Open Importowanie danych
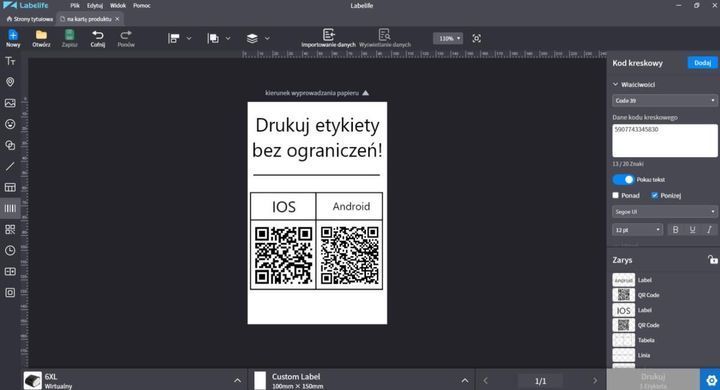 click(x=328, y=38)
